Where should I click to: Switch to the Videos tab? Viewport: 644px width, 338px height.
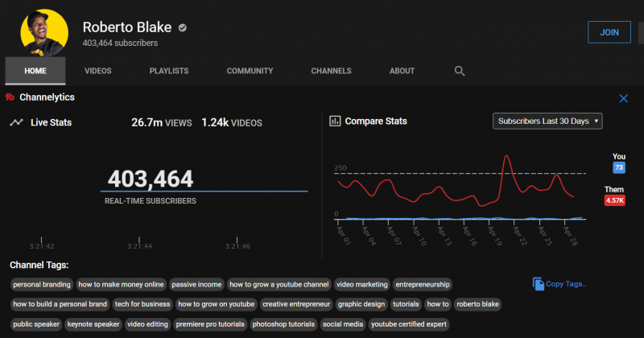pos(97,71)
